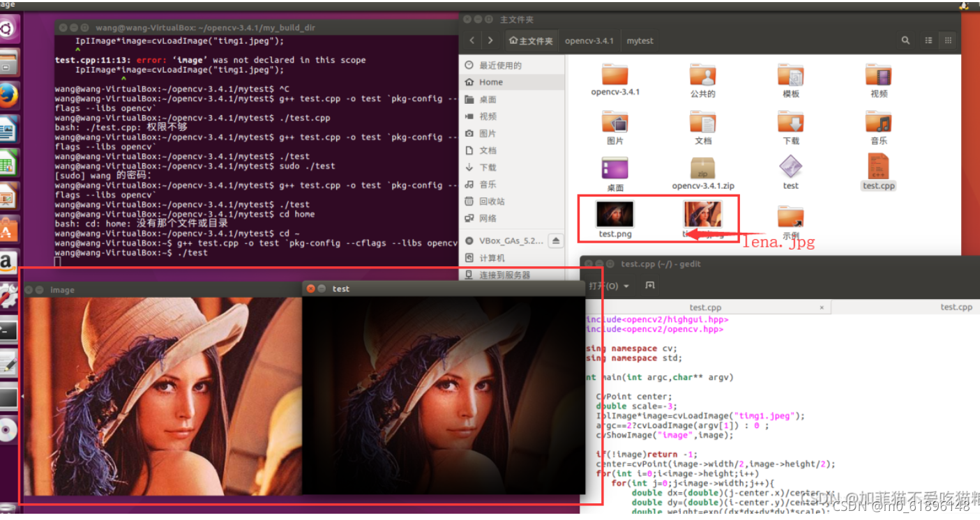Open 网络 in the file manager sidebar
Image resolution: width=980 pixels, height=520 pixels.
coord(513,218)
